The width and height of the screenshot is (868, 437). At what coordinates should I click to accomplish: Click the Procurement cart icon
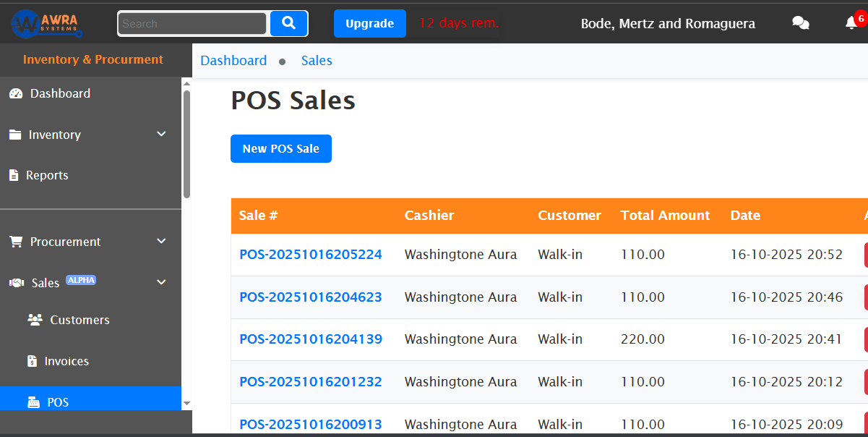(15, 241)
